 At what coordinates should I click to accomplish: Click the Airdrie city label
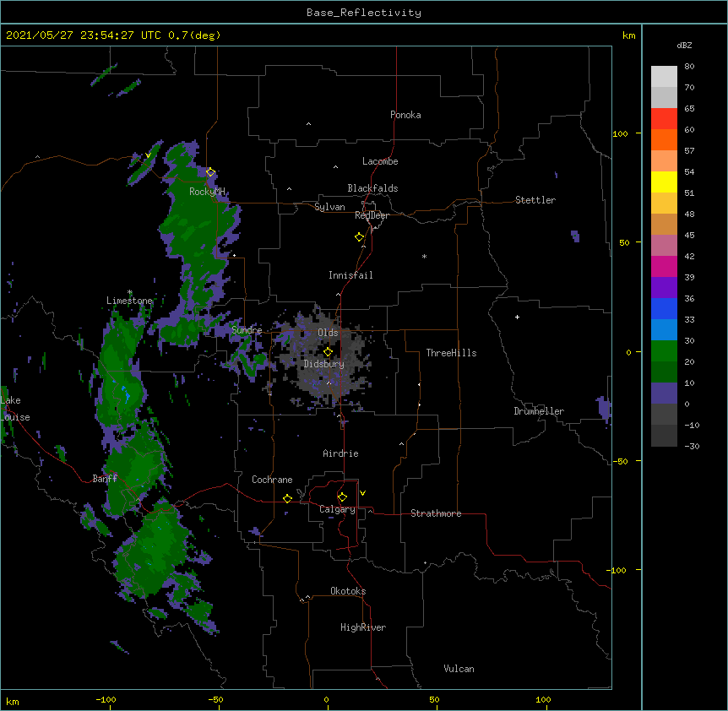click(341, 453)
